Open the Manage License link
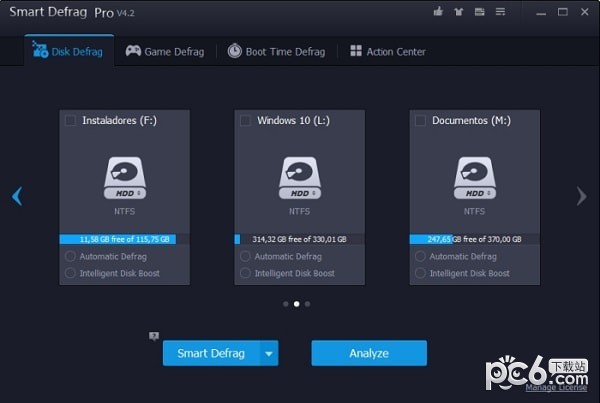 (x=556, y=387)
